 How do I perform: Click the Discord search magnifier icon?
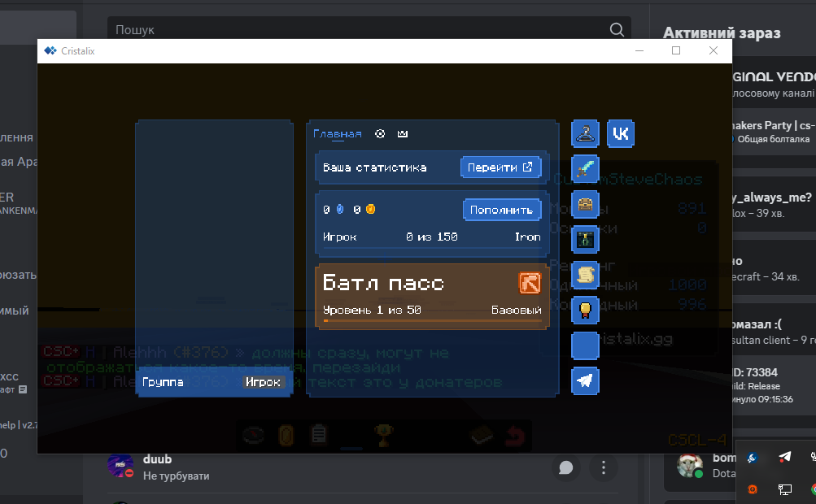(x=617, y=29)
